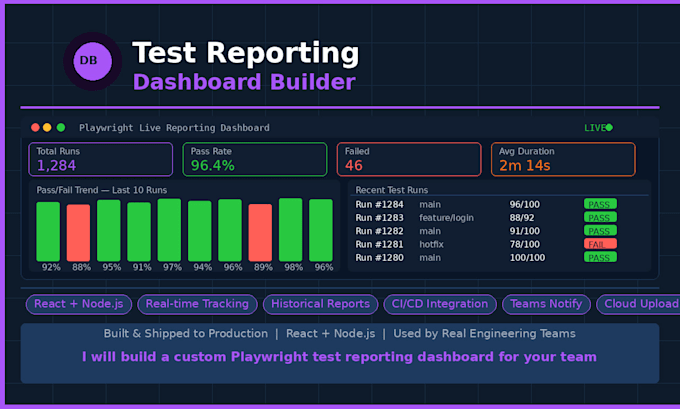This screenshot has width=680, height=409.
Task: Click the 78/100 score value
Action: pos(525,245)
